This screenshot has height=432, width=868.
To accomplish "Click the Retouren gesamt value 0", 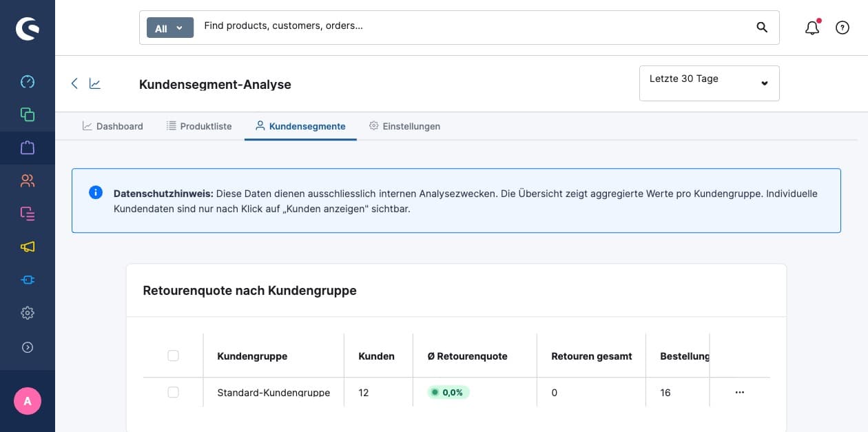I will [555, 393].
